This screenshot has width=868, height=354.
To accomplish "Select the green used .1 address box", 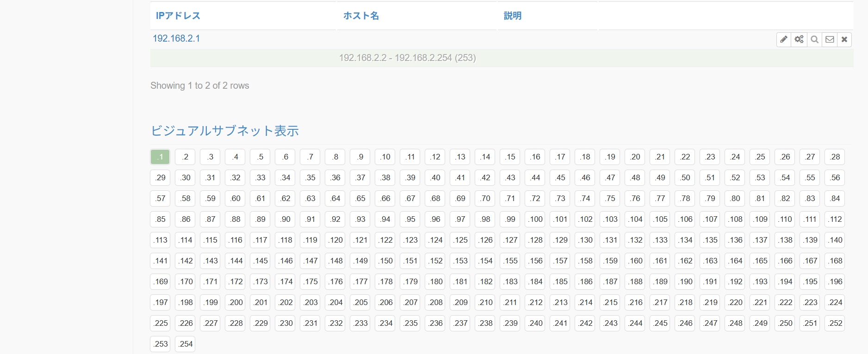I will coord(160,157).
